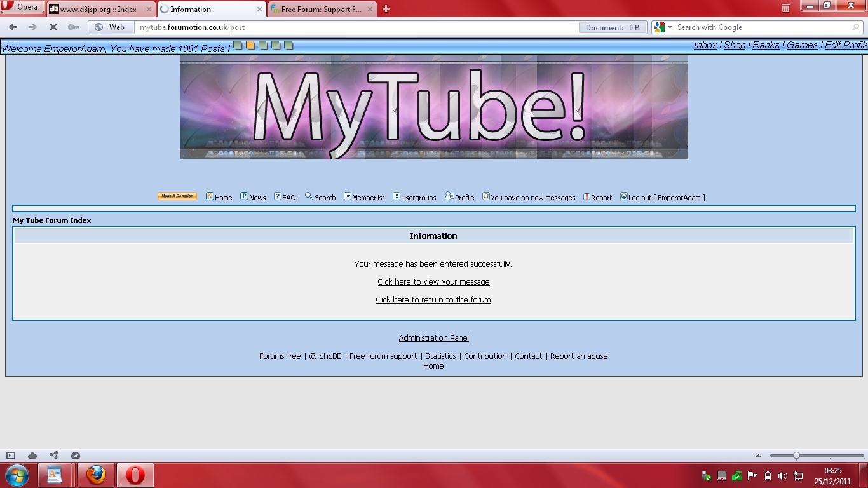Viewport: 868px width, 488px height.
Task: Open the forum FAQ
Action: pyautogui.click(x=289, y=198)
